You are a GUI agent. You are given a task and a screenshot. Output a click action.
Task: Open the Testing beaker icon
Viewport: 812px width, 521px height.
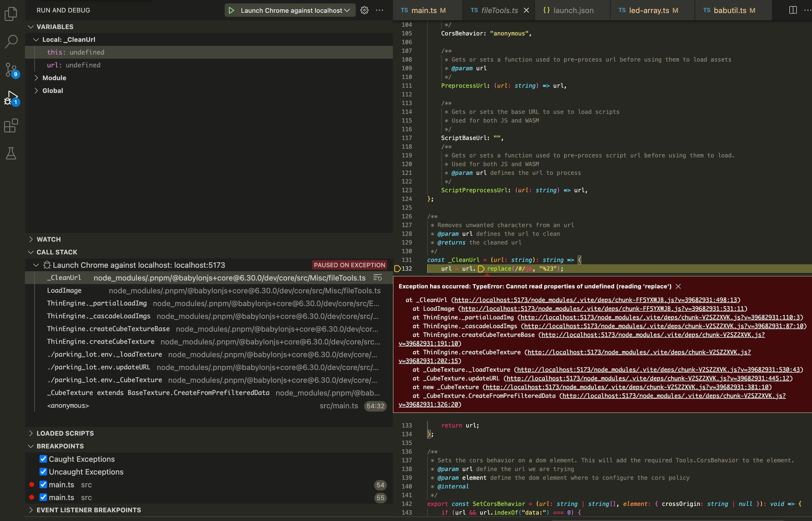tap(11, 153)
